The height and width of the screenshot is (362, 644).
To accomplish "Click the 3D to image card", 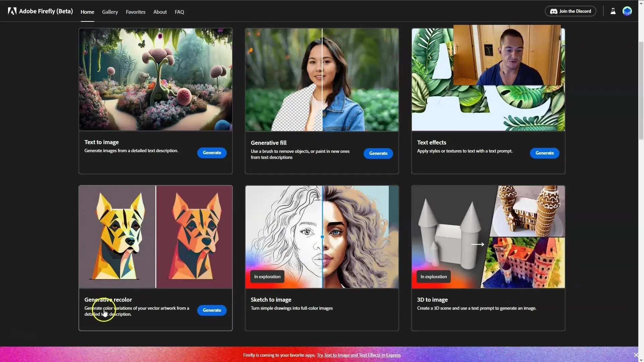I will pyautogui.click(x=488, y=258).
